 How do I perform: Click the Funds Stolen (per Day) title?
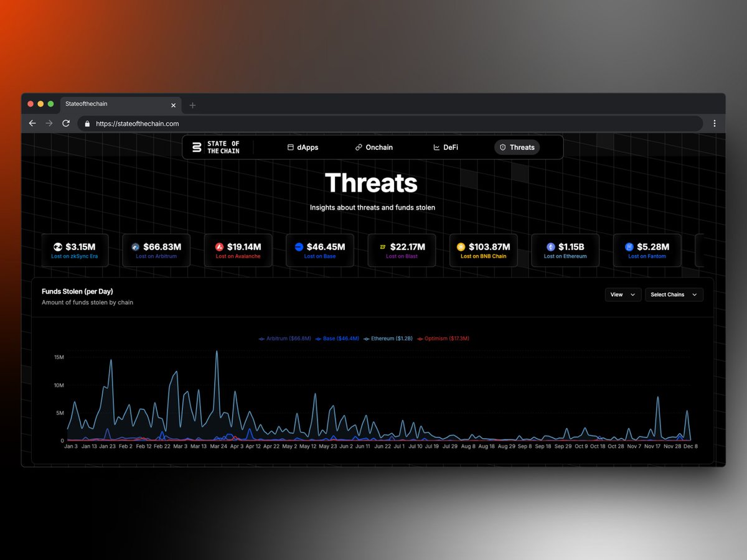point(77,291)
